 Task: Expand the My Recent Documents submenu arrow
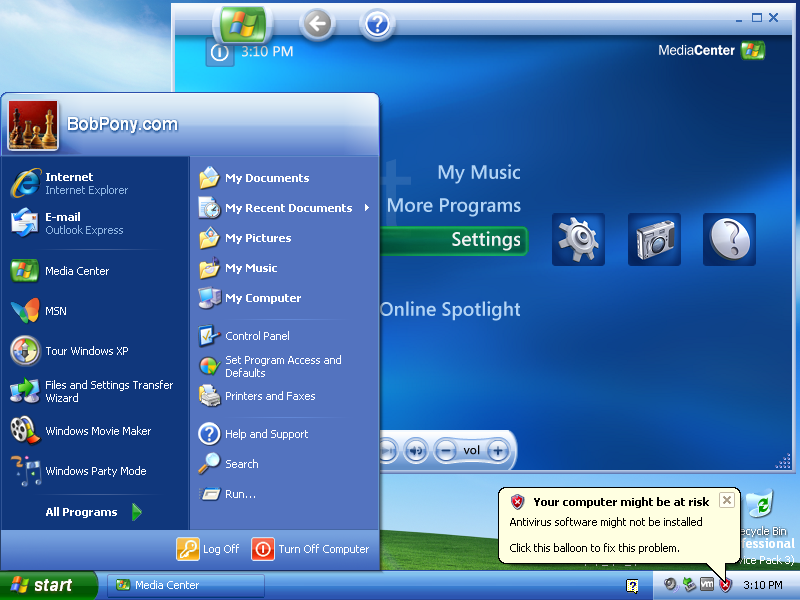click(367, 208)
